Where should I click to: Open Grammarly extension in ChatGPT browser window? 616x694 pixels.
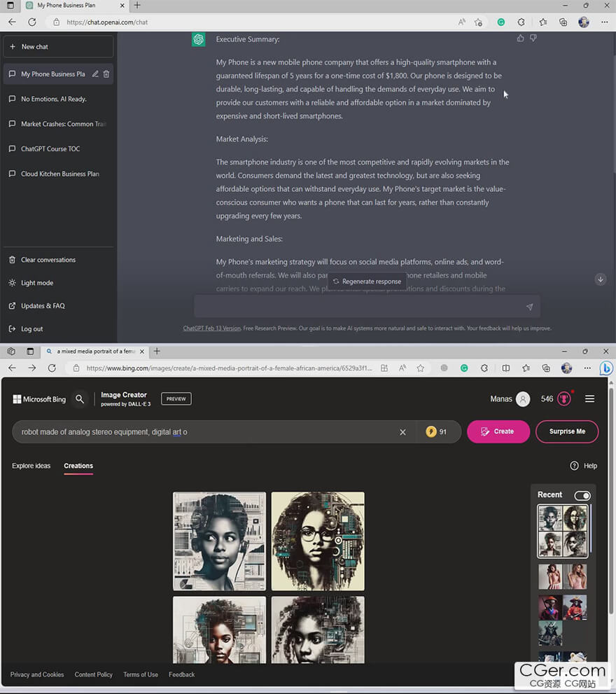click(x=501, y=22)
